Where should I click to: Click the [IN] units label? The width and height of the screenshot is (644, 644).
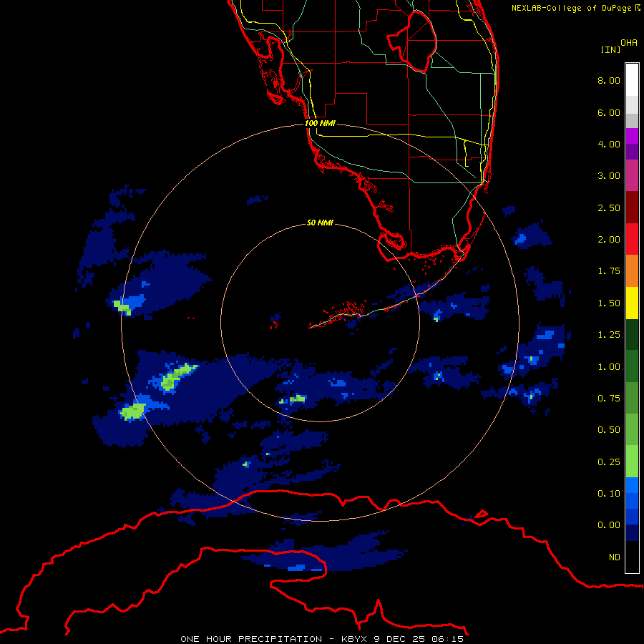[610, 49]
